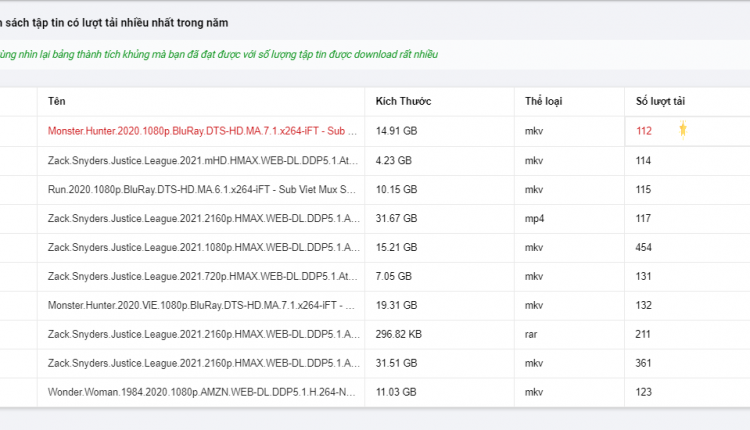Screen dimensions: 750x430
Task: Select the 7.05 GB size cell
Action: pos(394,276)
